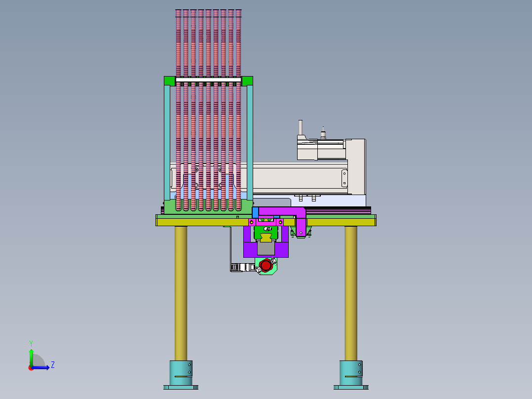532x399 pixels.
Task: Select the red origin ball of coordinate triad
Action: pos(31,368)
